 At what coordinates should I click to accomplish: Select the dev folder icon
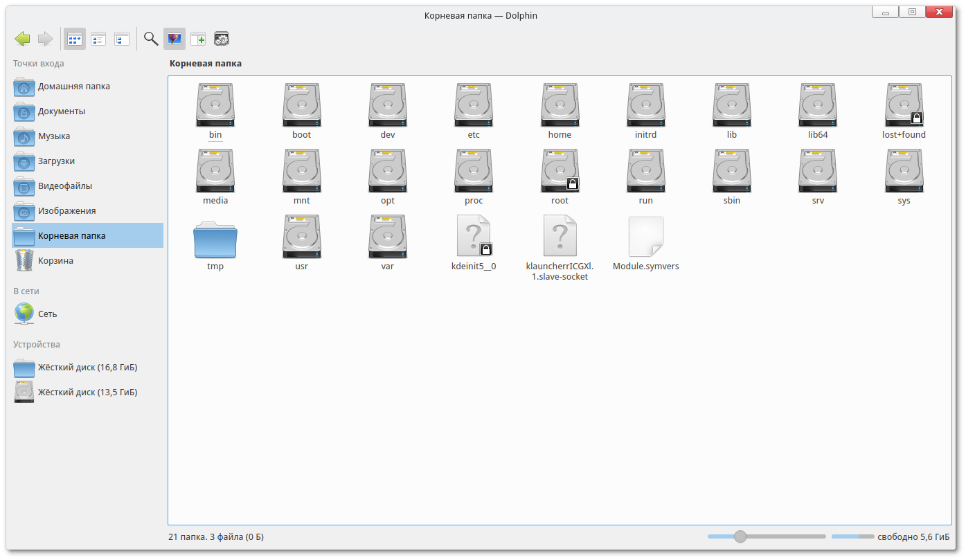388,105
